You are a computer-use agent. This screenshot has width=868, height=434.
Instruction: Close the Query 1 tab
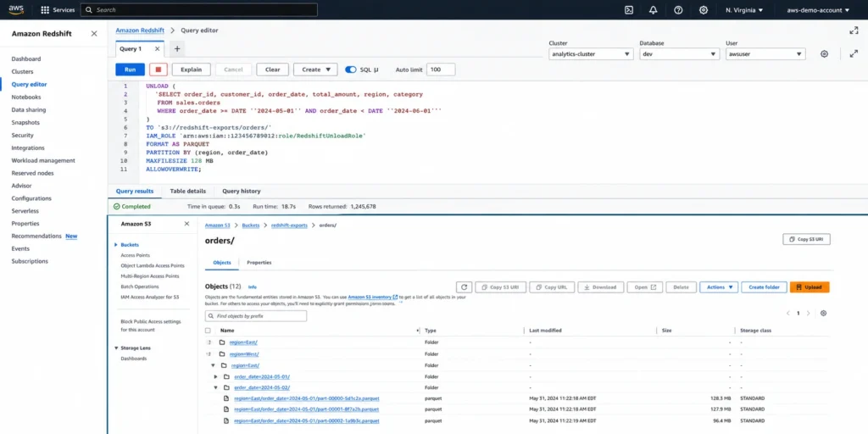pos(157,48)
